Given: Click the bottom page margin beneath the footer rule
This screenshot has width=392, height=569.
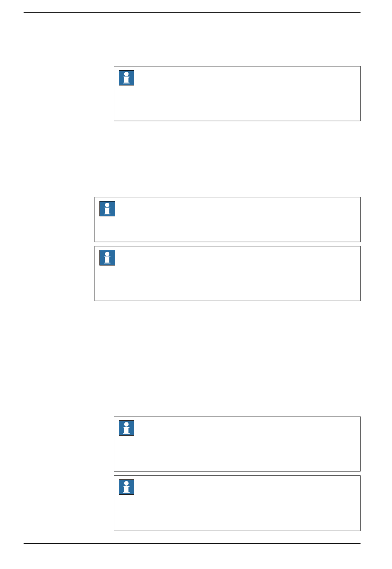Looking at the screenshot, I should coord(192,556).
